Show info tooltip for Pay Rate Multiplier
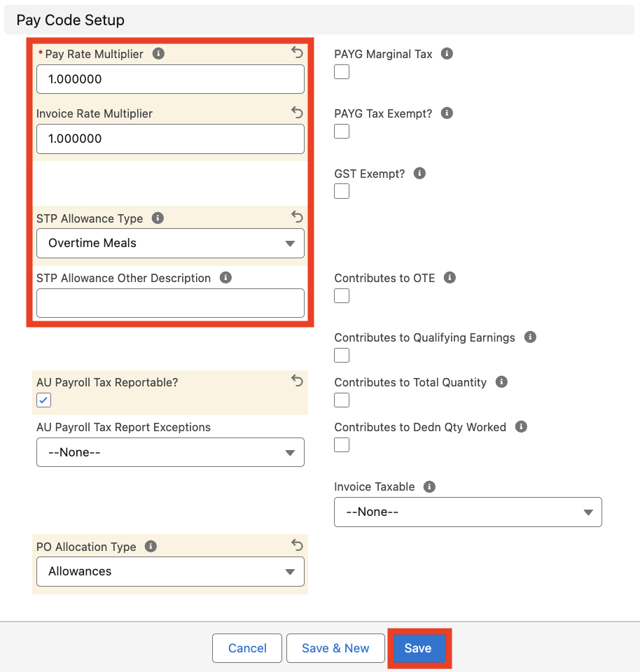The image size is (640, 672). (158, 54)
